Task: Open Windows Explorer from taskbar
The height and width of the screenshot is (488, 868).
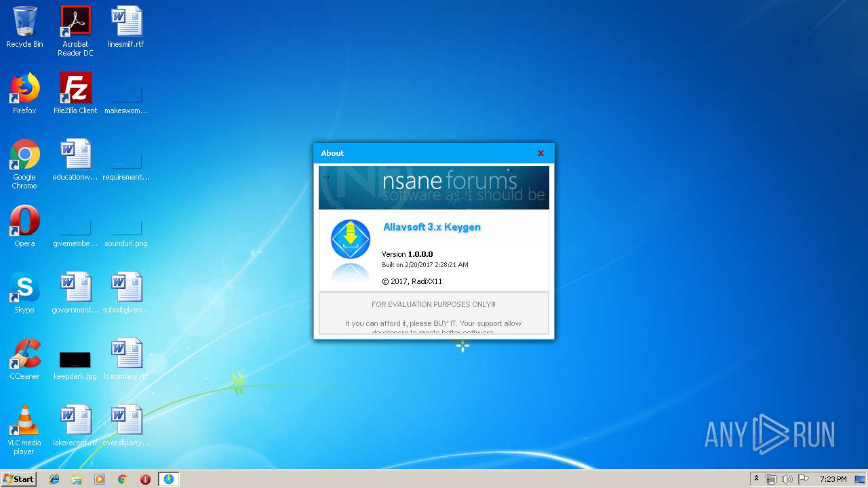Action: pyautogui.click(x=77, y=479)
